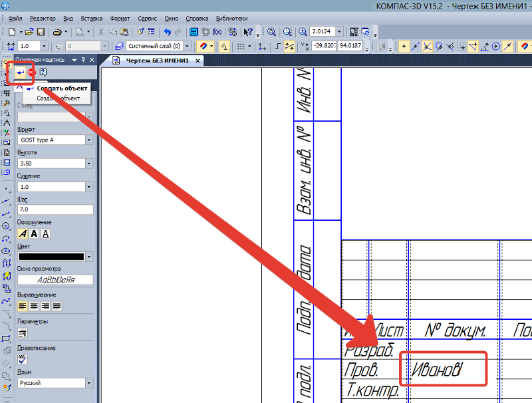Expand the panel options arrow by Основная надпись
This screenshot has width=532, height=403.
74,60
